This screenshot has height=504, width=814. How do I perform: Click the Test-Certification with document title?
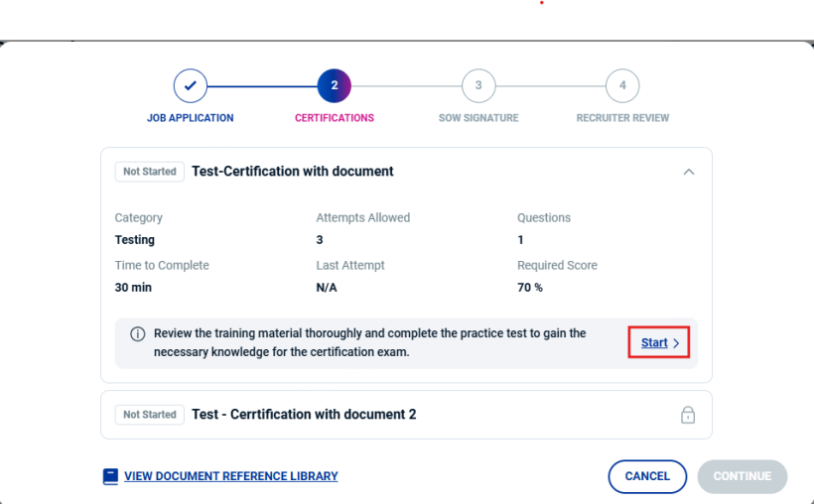coord(293,172)
